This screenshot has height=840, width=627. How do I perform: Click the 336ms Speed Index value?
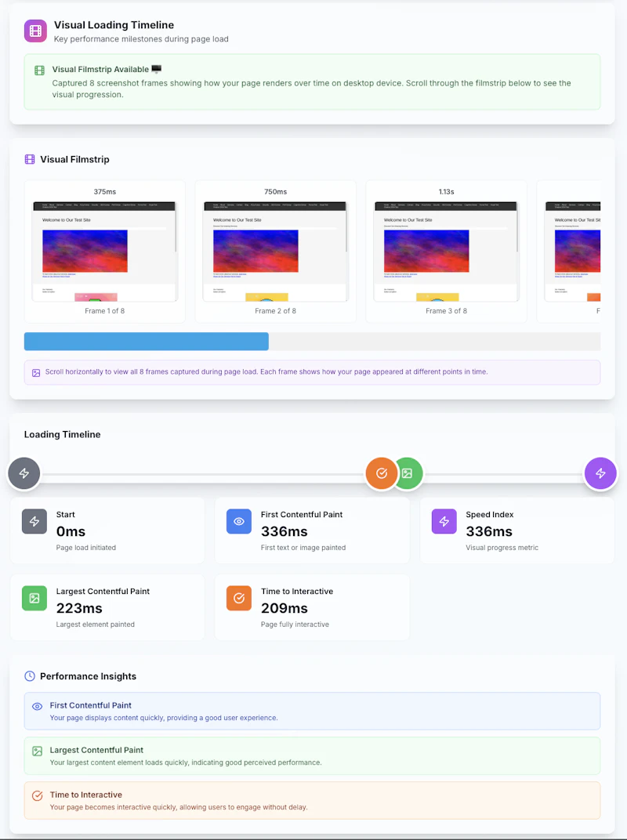pyautogui.click(x=489, y=531)
